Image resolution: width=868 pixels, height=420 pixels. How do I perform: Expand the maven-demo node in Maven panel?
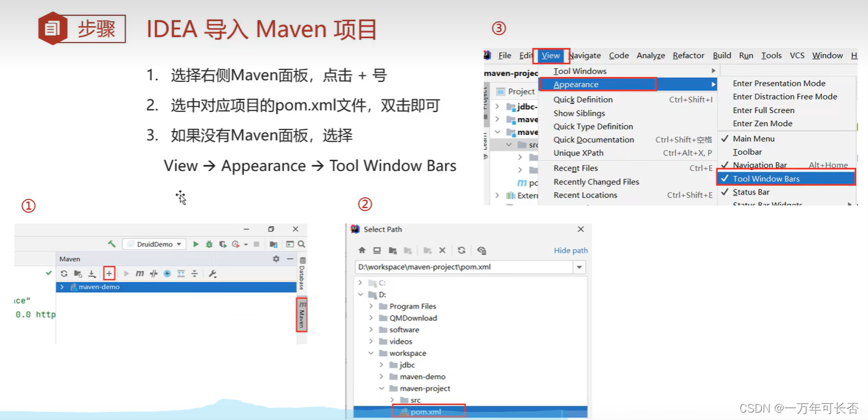(62, 287)
